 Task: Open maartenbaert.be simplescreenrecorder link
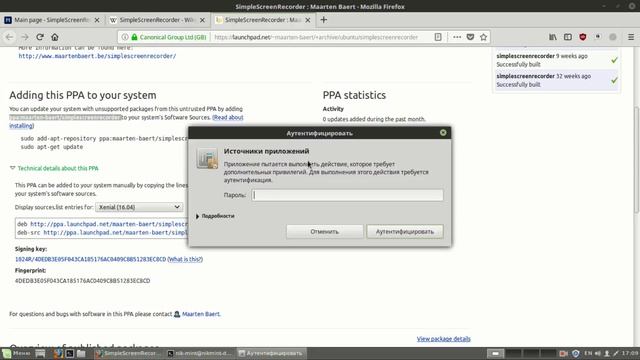pos(97,56)
